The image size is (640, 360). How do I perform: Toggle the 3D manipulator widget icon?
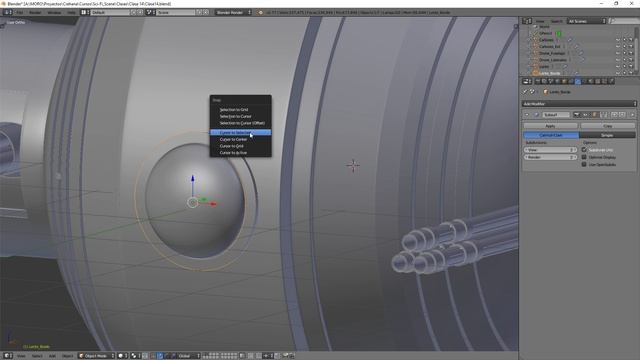152,356
